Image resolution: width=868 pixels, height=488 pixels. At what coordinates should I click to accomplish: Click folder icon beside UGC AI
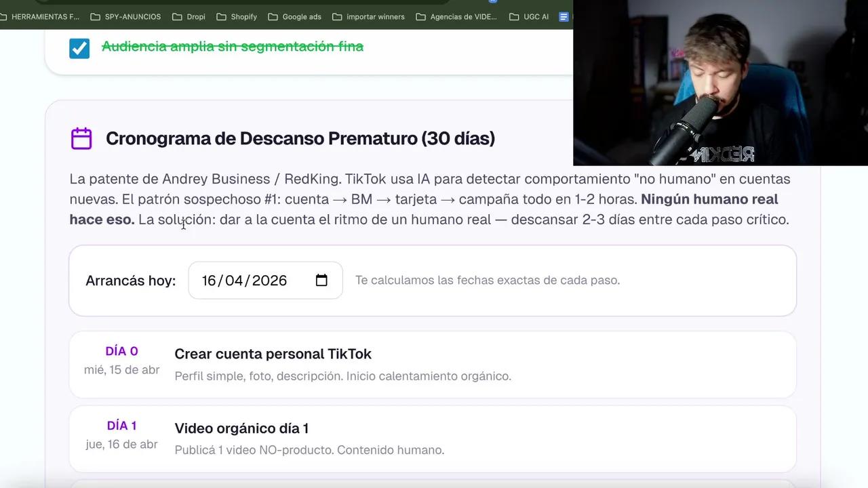click(x=514, y=16)
